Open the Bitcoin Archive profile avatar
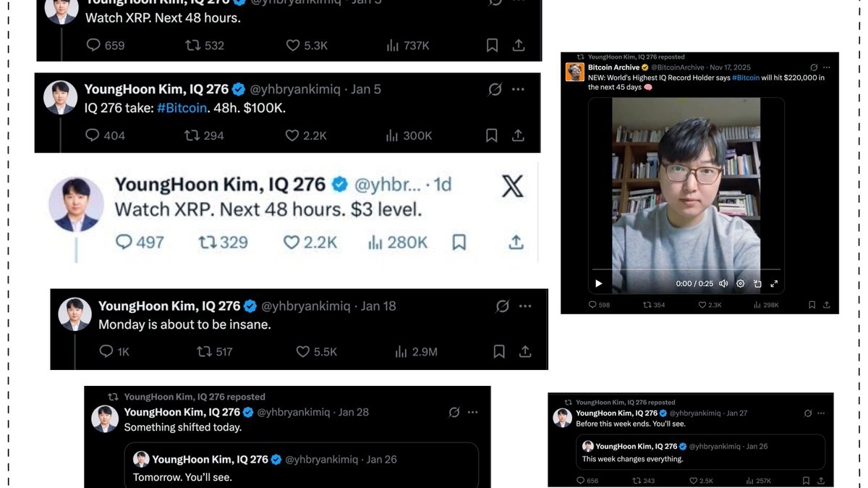 coord(575,72)
